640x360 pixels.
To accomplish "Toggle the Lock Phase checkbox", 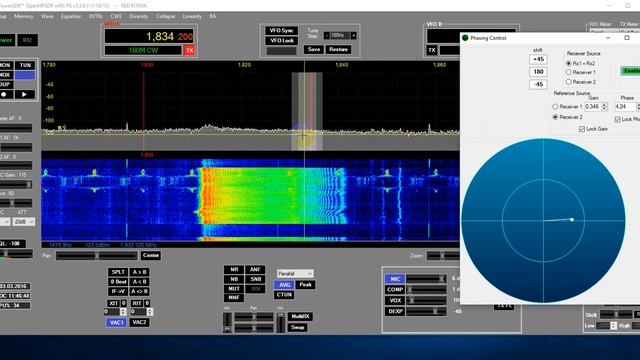I will [618, 119].
